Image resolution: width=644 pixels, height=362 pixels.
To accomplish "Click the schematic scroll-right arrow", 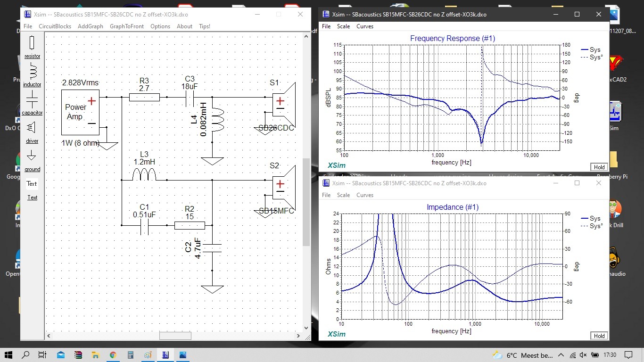I will (x=298, y=336).
